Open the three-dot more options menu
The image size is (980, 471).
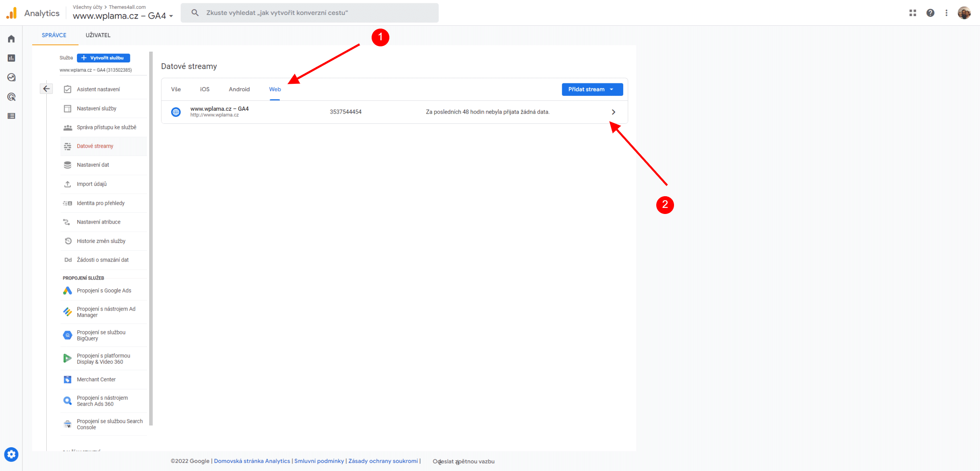click(947, 13)
